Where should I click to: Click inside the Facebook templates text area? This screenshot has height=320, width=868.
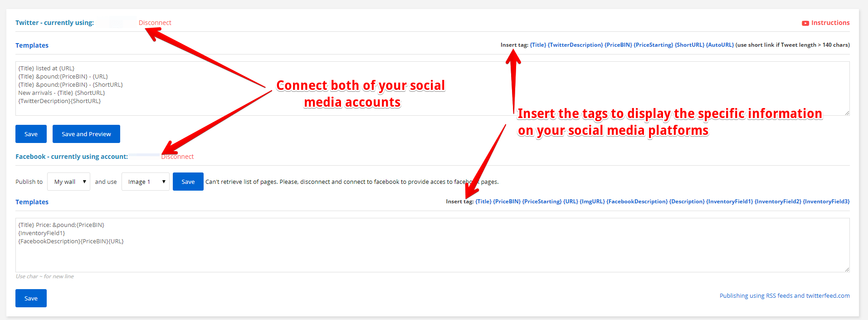432,245
